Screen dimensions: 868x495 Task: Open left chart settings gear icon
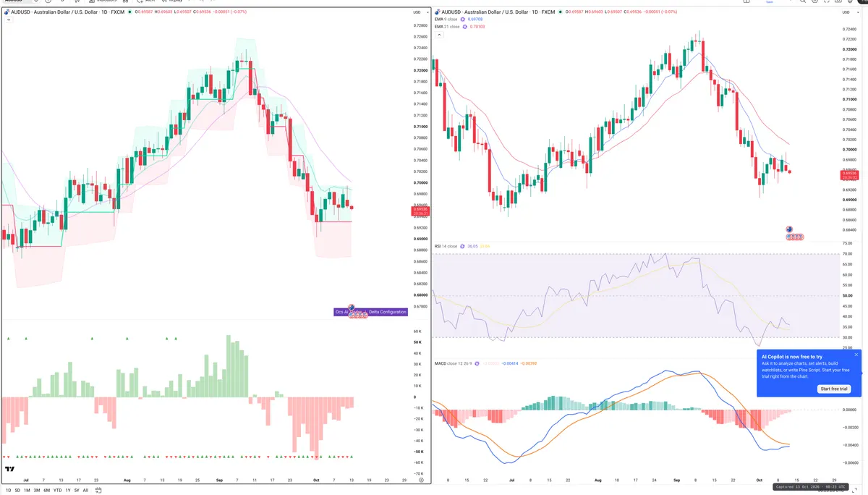coord(421,480)
